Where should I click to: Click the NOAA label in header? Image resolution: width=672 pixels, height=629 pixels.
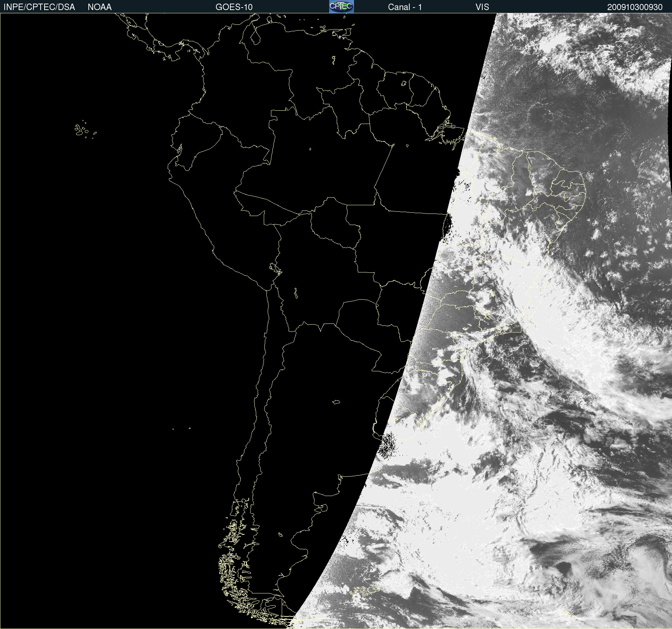pyautogui.click(x=100, y=7)
